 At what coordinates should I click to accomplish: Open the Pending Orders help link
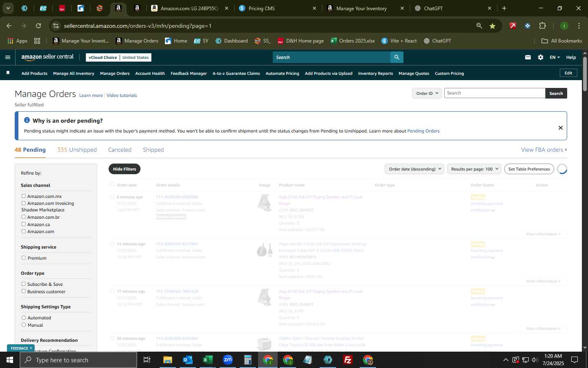coord(423,131)
